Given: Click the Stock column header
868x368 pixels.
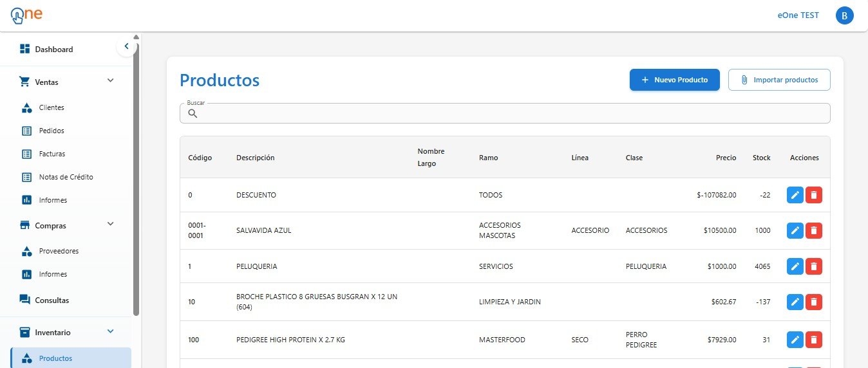Looking at the screenshot, I should coord(761,158).
